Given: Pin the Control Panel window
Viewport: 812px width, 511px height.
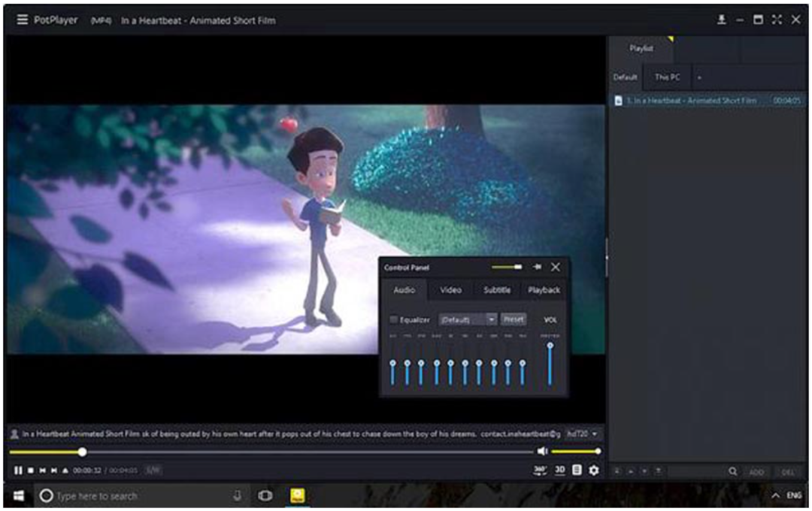Looking at the screenshot, I should click(x=537, y=267).
